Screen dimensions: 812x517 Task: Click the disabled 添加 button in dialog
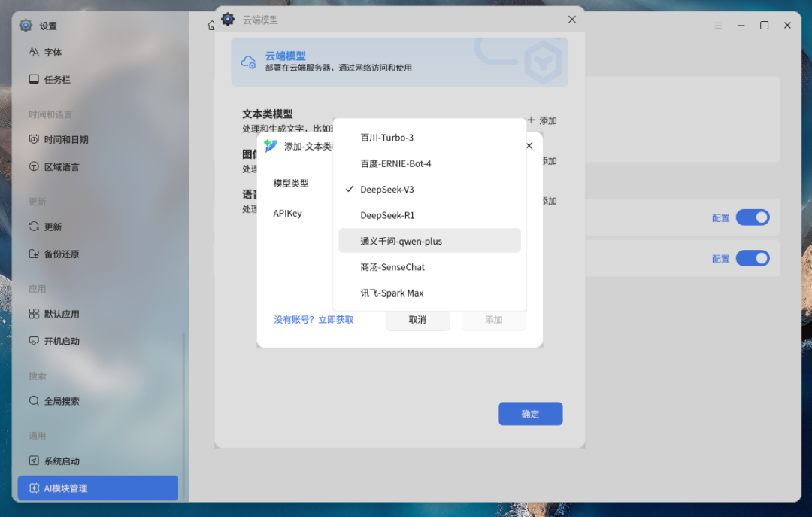tap(493, 319)
